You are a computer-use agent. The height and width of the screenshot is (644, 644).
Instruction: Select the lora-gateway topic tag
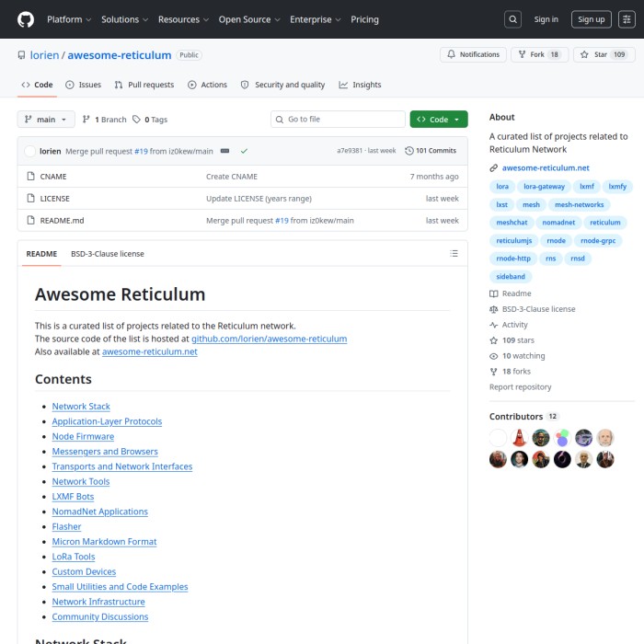tap(544, 187)
